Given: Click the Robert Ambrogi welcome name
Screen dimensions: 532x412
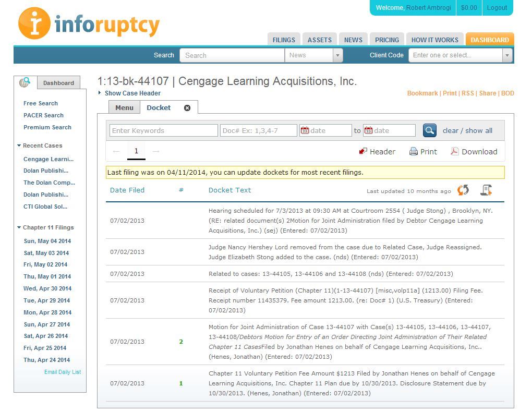Looking at the screenshot, I should 429,7.
